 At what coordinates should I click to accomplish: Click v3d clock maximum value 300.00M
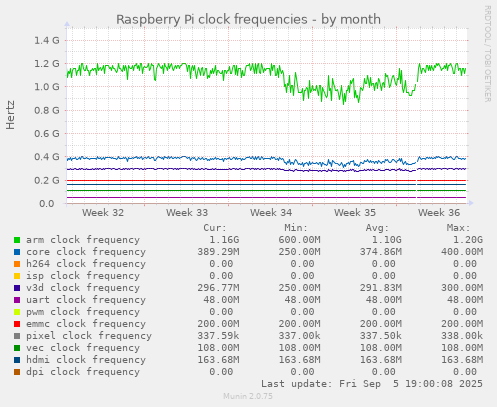pyautogui.click(x=462, y=288)
